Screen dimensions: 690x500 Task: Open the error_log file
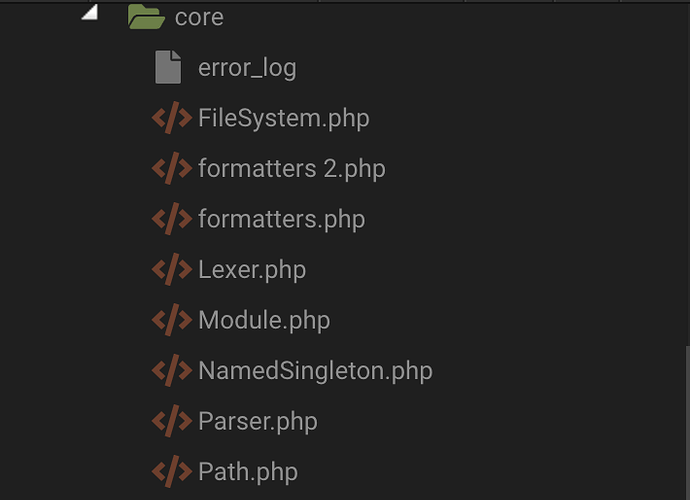pos(247,69)
